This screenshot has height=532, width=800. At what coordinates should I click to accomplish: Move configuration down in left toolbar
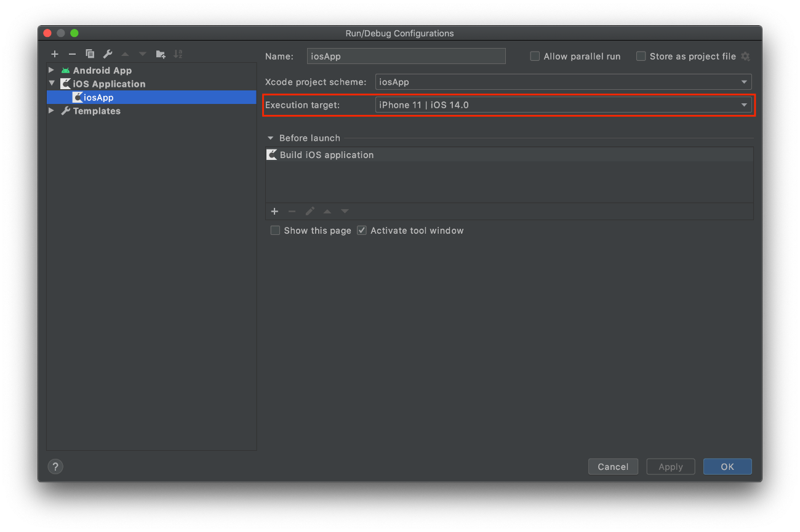point(143,54)
